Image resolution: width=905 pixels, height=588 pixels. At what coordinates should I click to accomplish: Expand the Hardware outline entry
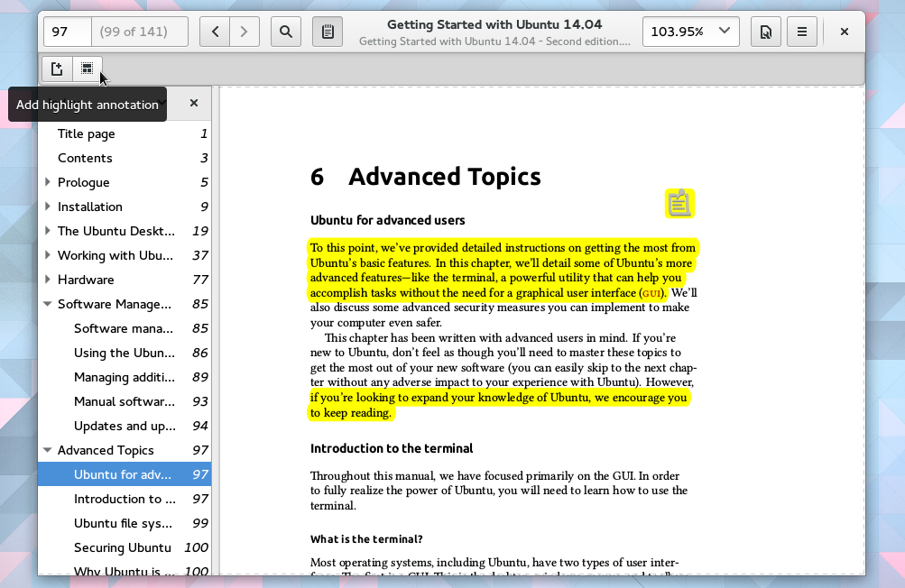tap(48, 280)
